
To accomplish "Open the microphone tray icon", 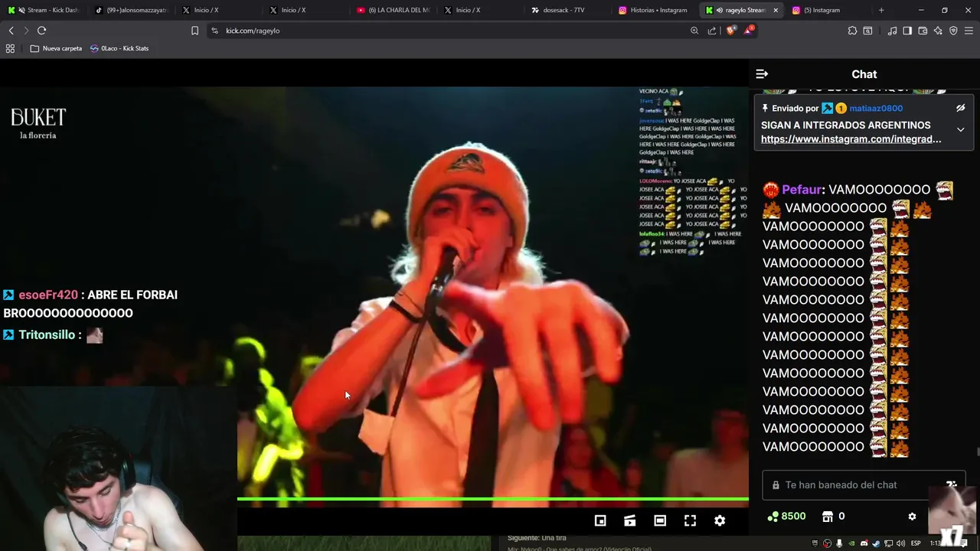I will pos(839,543).
